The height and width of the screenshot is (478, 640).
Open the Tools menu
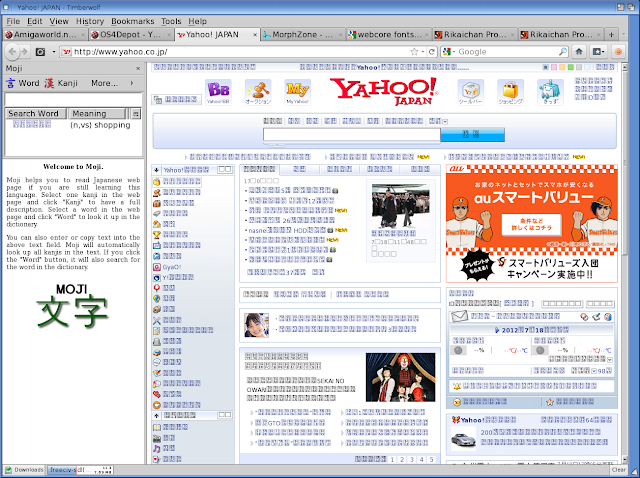(x=171, y=21)
